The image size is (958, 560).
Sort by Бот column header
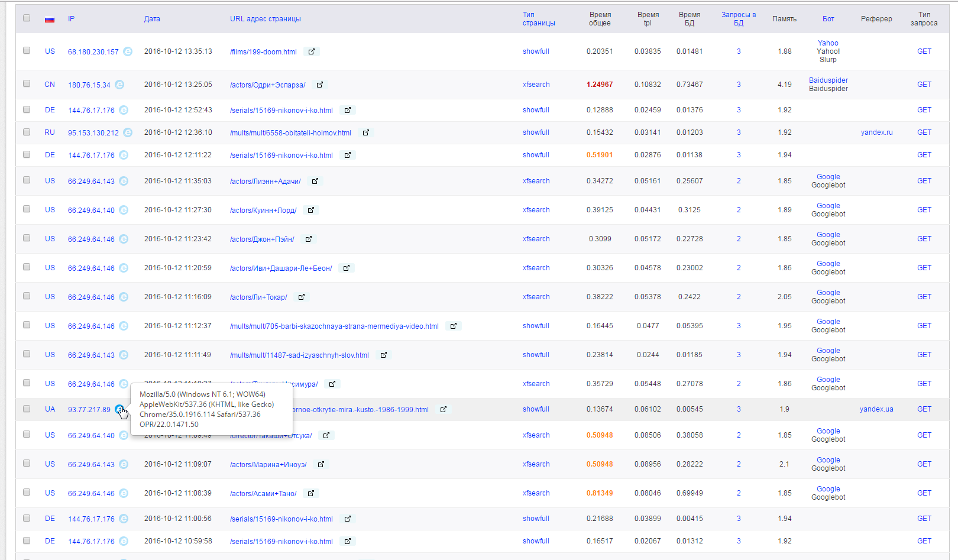[828, 19]
